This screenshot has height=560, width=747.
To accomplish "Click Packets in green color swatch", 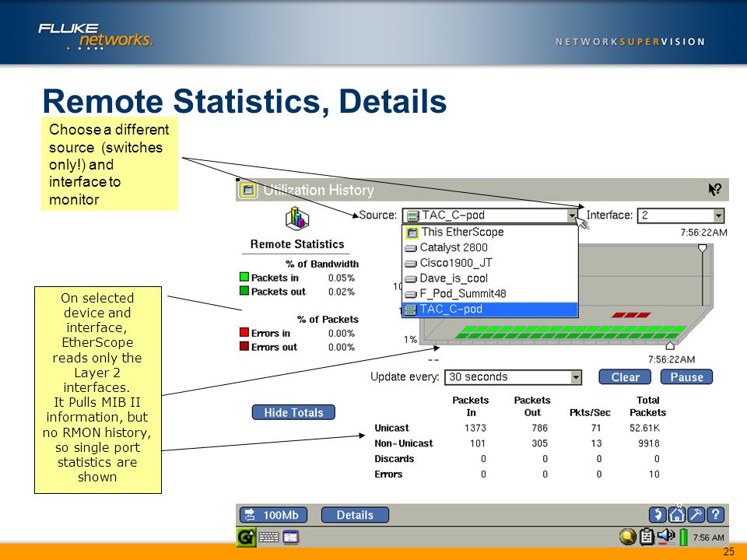I will coord(244,277).
